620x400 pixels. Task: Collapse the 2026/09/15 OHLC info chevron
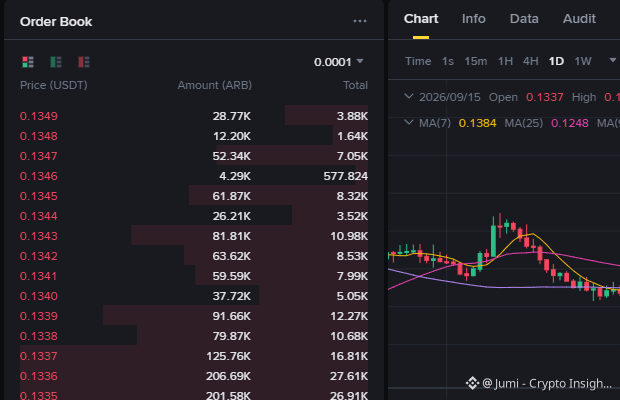click(x=409, y=96)
